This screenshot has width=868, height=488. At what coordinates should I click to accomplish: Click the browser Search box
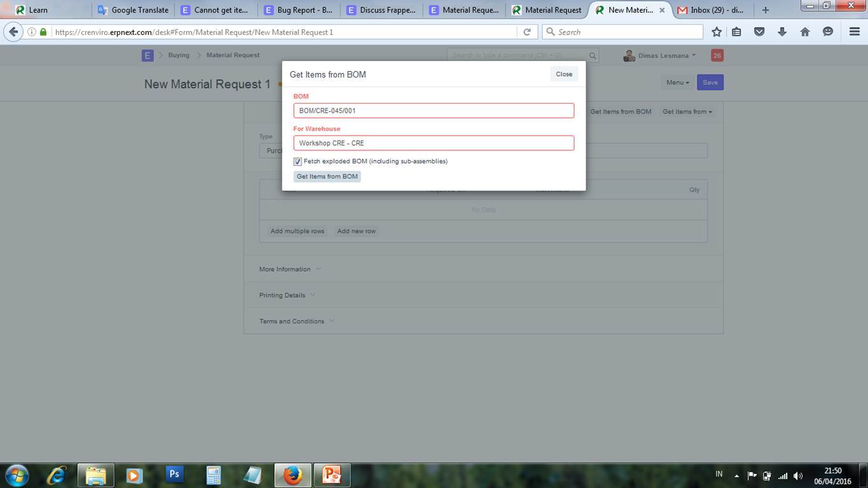click(622, 32)
